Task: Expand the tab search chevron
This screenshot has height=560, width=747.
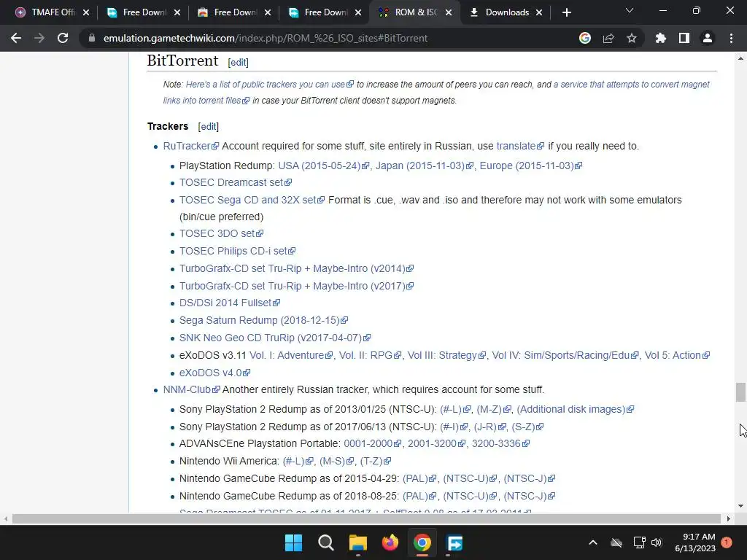Action: click(630, 10)
